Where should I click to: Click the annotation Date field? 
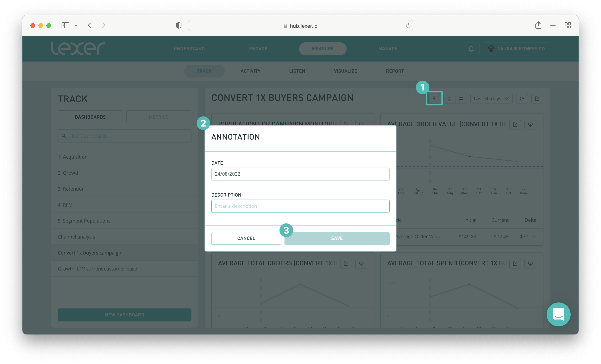[300, 174]
